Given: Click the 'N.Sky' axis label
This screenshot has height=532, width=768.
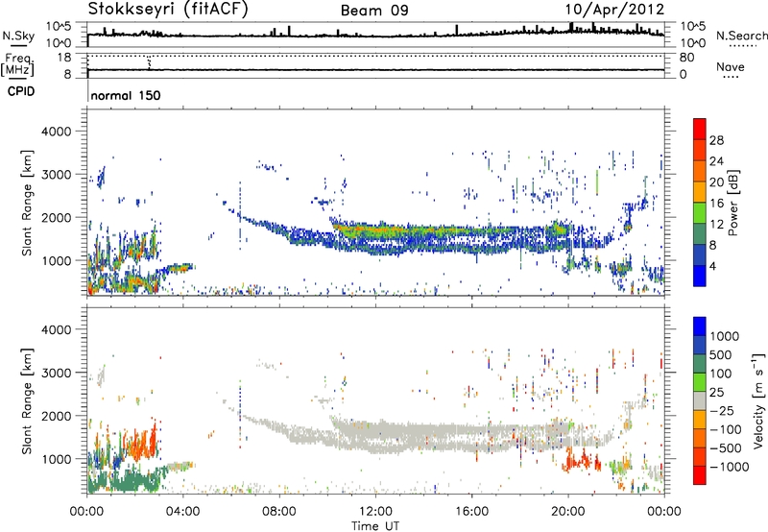Looking at the screenshot, I should click(x=18, y=36).
